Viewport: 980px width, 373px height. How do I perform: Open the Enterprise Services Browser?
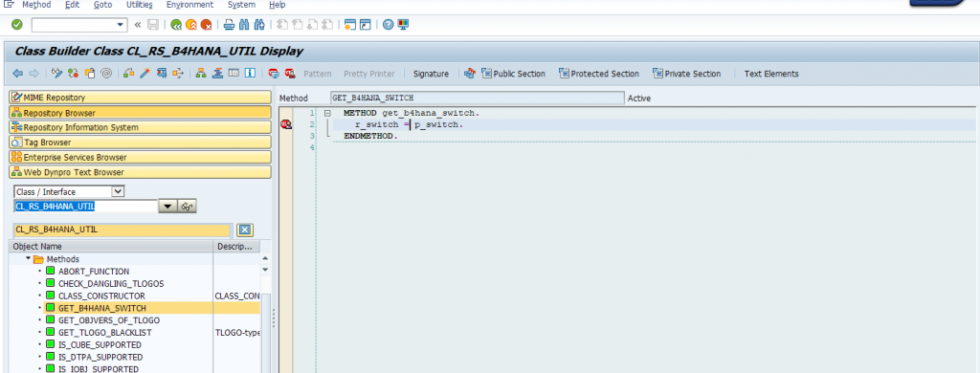(141, 158)
